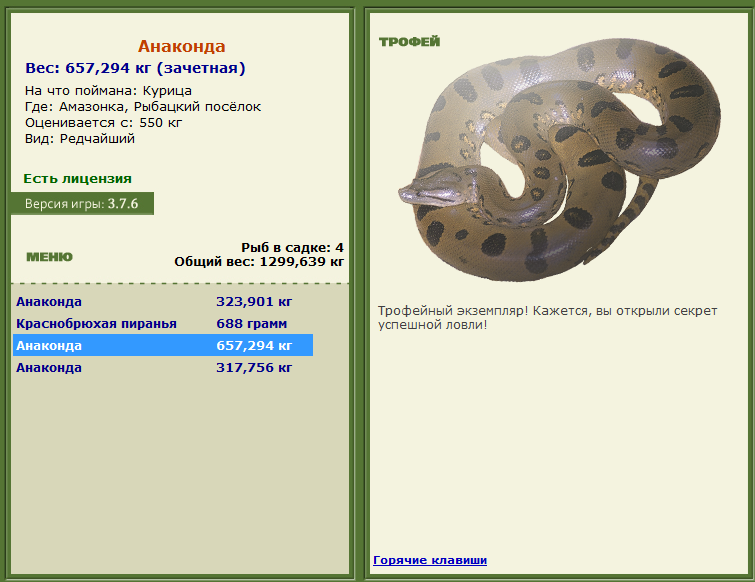Click the ТРОФЕЙ heading
Viewport: 755px width, 582px height.
410,42
